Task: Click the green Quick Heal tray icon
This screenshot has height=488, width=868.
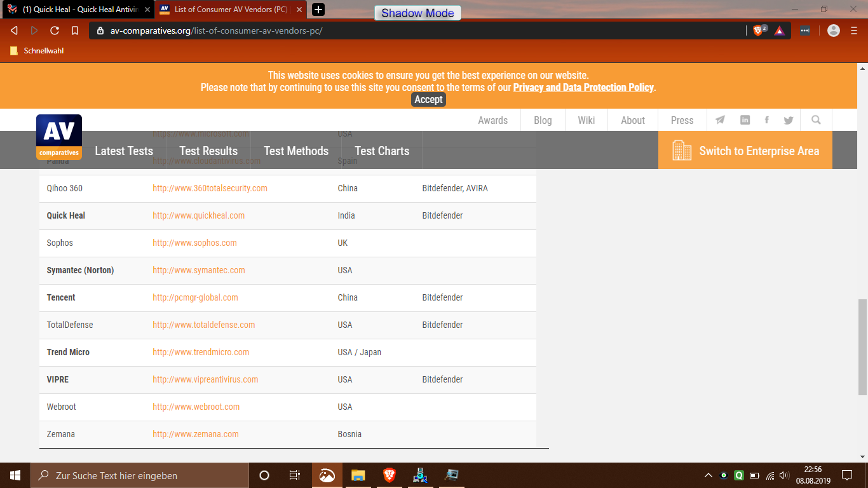Action: tap(739, 475)
